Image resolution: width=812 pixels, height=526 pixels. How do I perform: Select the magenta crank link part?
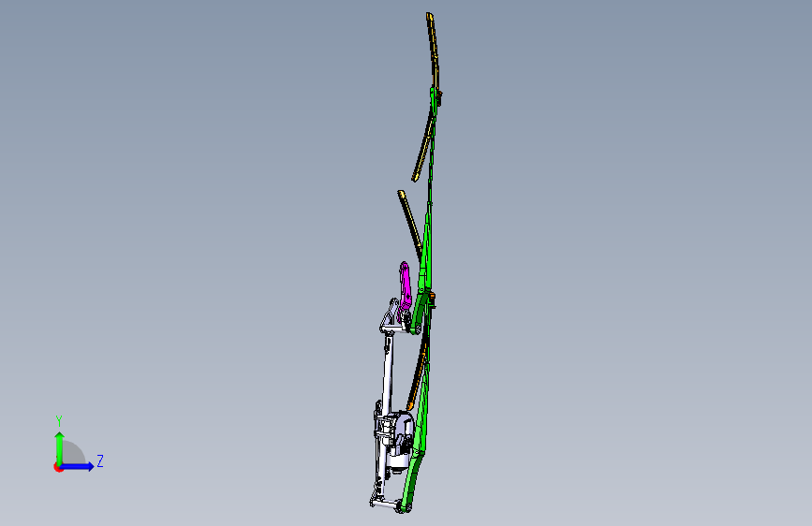(x=405, y=287)
